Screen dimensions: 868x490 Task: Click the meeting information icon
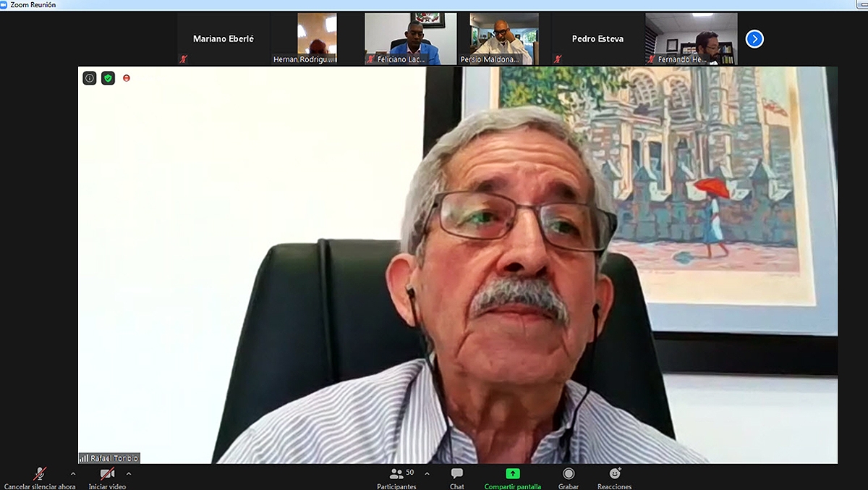[x=89, y=78]
